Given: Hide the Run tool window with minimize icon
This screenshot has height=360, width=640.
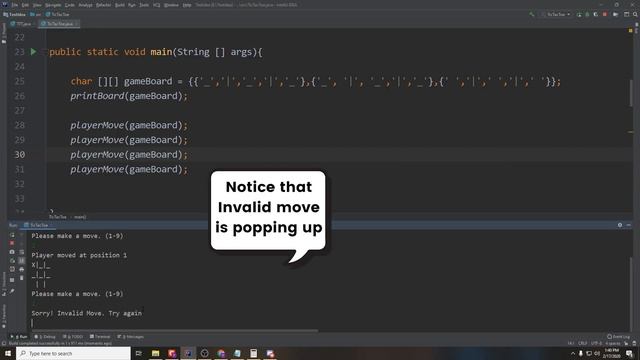Looking at the screenshot, I should click(629, 225).
